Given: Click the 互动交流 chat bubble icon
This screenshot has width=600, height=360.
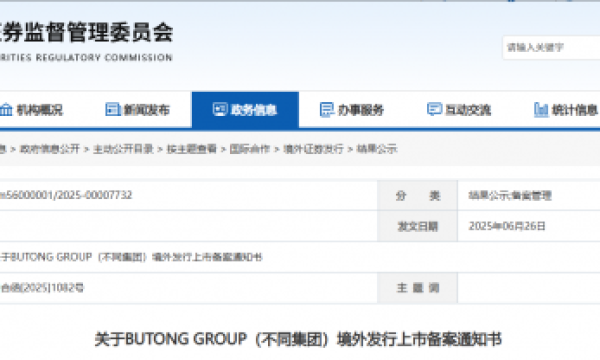Looking at the screenshot, I should coord(434,109).
